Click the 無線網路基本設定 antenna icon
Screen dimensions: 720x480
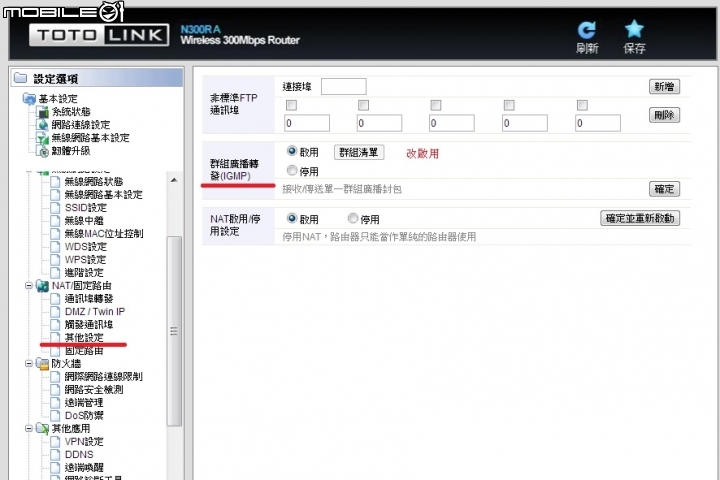tap(43, 138)
